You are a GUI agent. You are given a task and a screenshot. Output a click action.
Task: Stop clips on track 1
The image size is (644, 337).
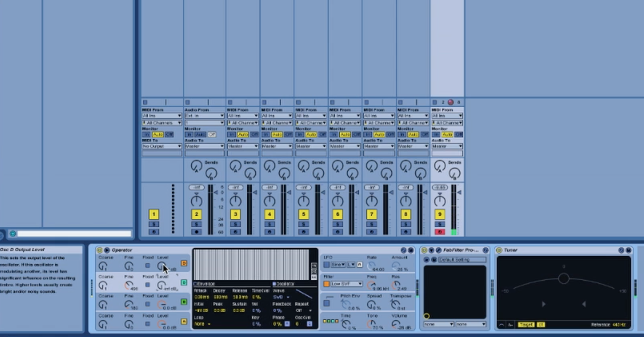click(145, 102)
